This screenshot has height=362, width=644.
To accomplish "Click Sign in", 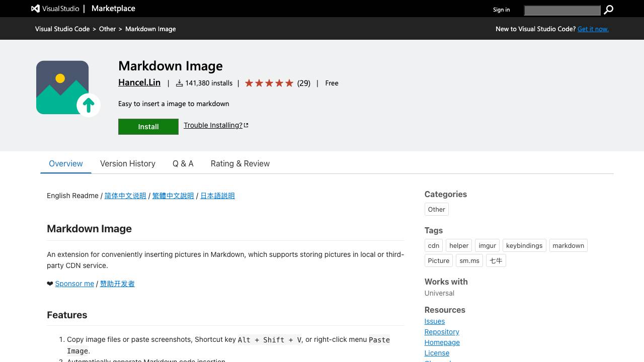I will pyautogui.click(x=501, y=10).
